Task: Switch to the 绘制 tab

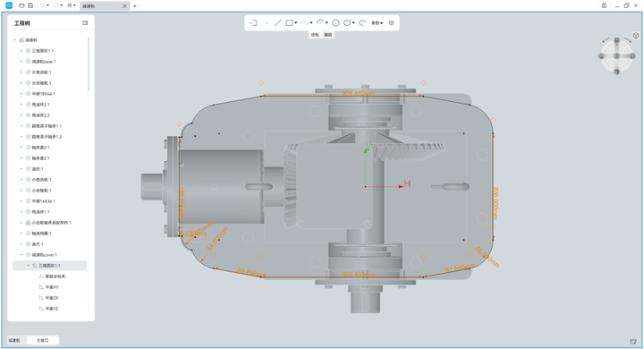Action: (x=315, y=35)
